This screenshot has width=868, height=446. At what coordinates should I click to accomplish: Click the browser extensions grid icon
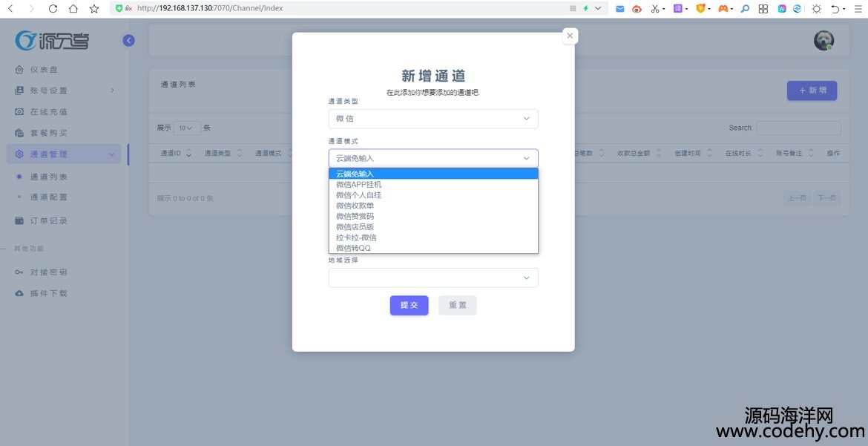coord(763,9)
